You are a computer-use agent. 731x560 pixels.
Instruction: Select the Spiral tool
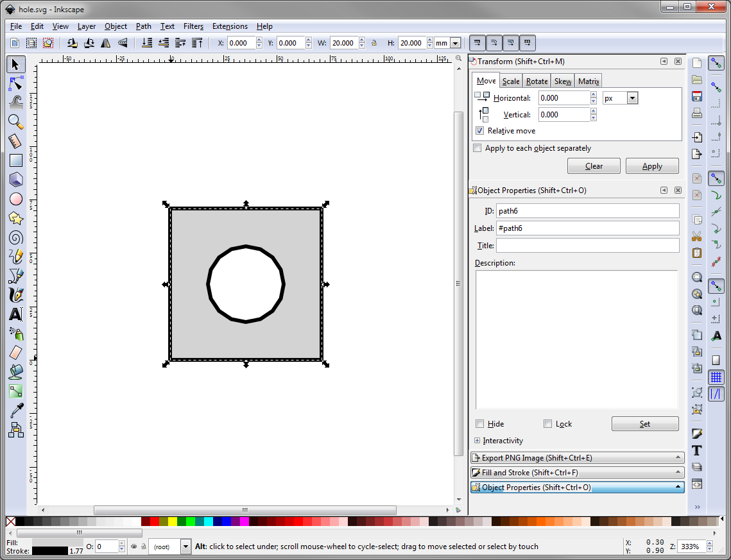[x=16, y=237]
